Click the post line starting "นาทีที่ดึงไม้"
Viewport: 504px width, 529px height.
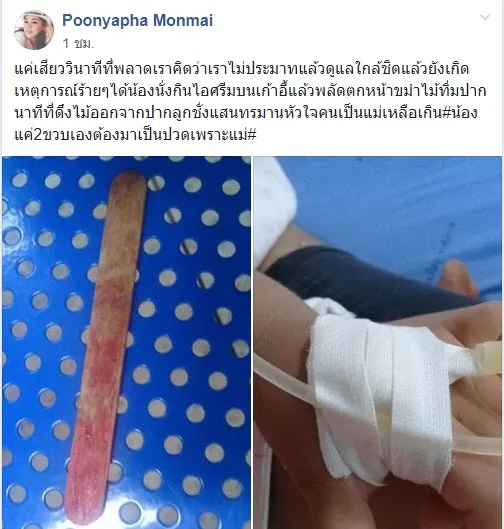pos(246,113)
